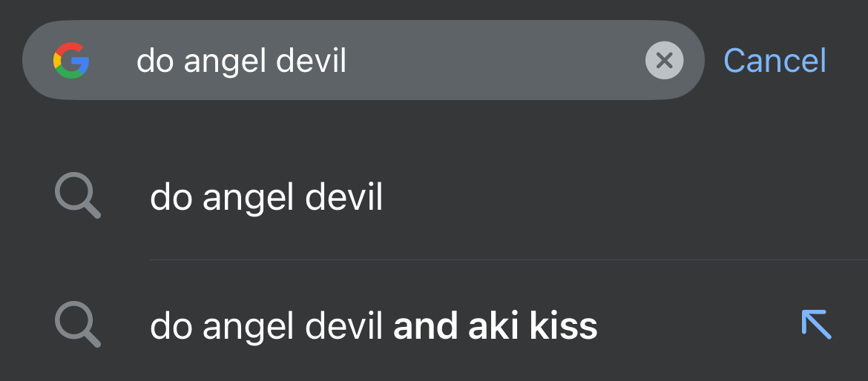Click the magnifier icon beside "and aki kiss" suggestion
868x381 pixels.
[x=78, y=326]
